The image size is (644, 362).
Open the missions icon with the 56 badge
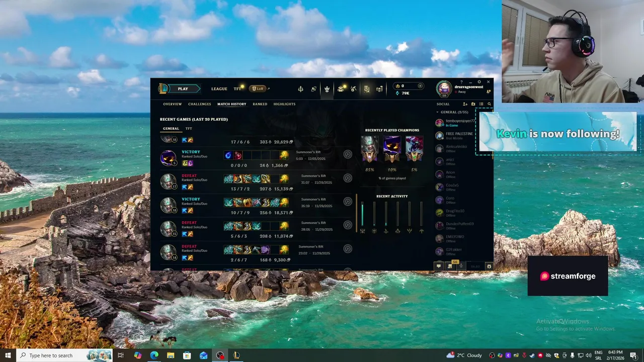[450, 266]
